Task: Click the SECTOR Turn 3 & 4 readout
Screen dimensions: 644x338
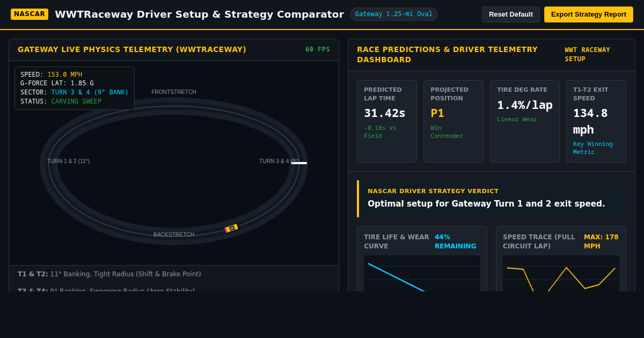Action: pos(75,92)
